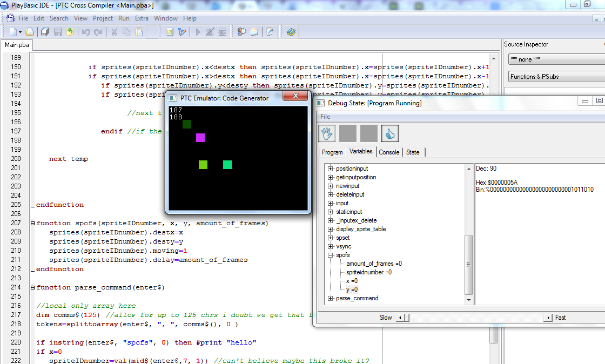This screenshot has width=605, height=364.
Task: Open the New file dropdown arrow
Action: (x=20, y=32)
